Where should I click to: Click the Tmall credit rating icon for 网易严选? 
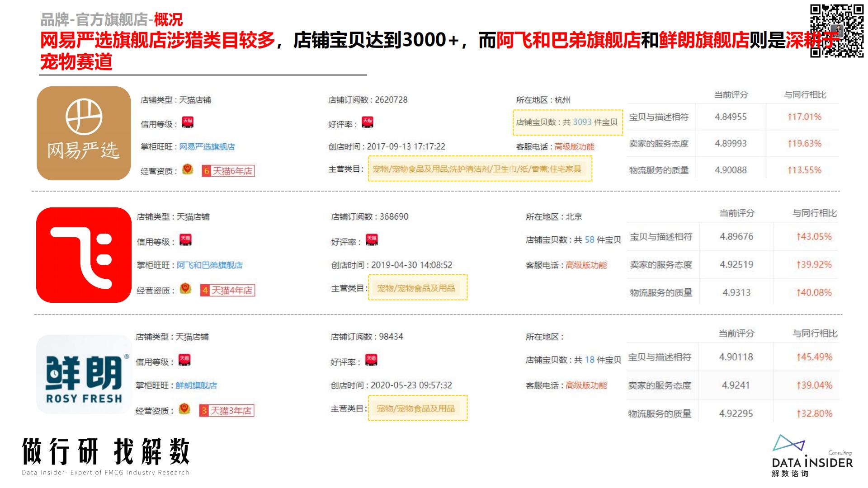[188, 122]
